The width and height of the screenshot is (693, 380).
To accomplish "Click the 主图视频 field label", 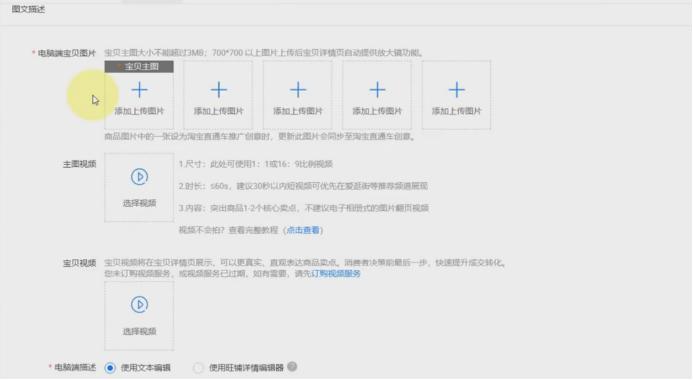I will (80, 164).
